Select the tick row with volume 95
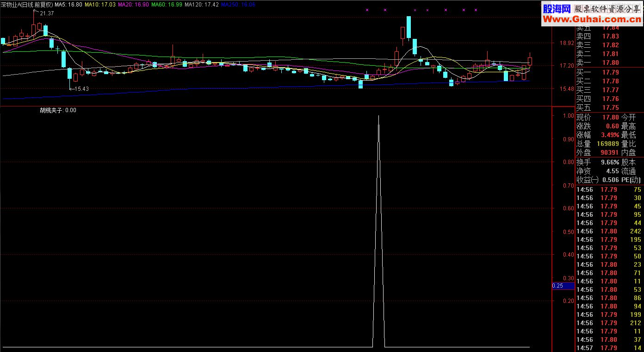The width and height of the screenshot is (644, 352). (609, 214)
